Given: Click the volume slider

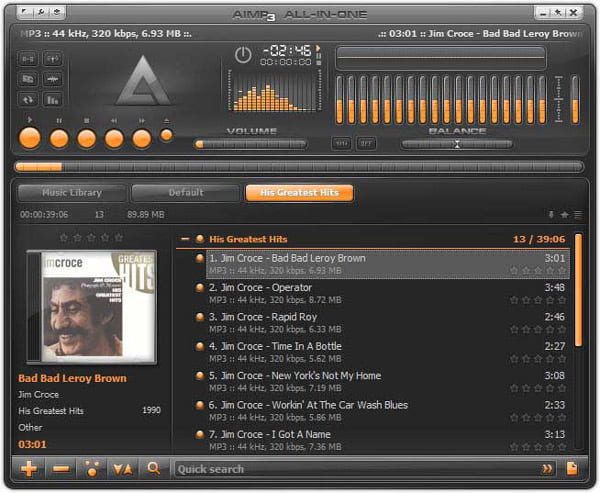Looking at the screenshot, I should coord(250,143).
